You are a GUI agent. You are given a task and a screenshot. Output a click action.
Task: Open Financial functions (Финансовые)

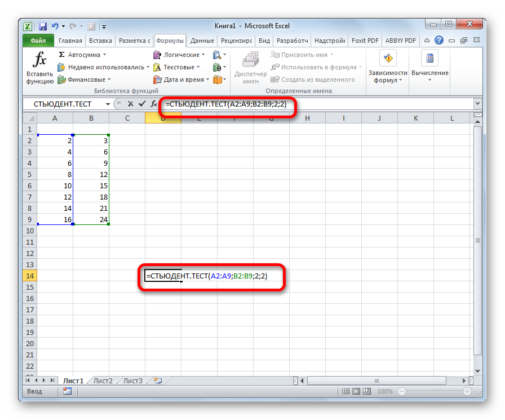(84, 79)
